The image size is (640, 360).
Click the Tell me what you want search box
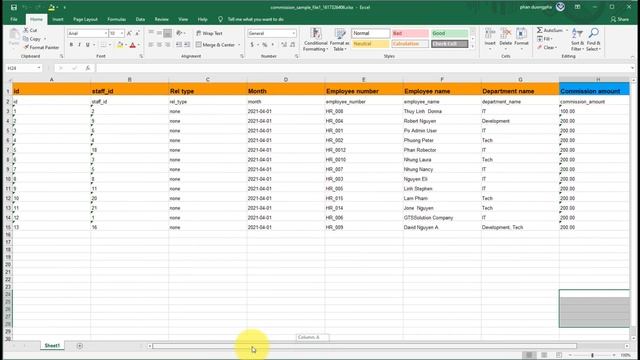click(256, 19)
